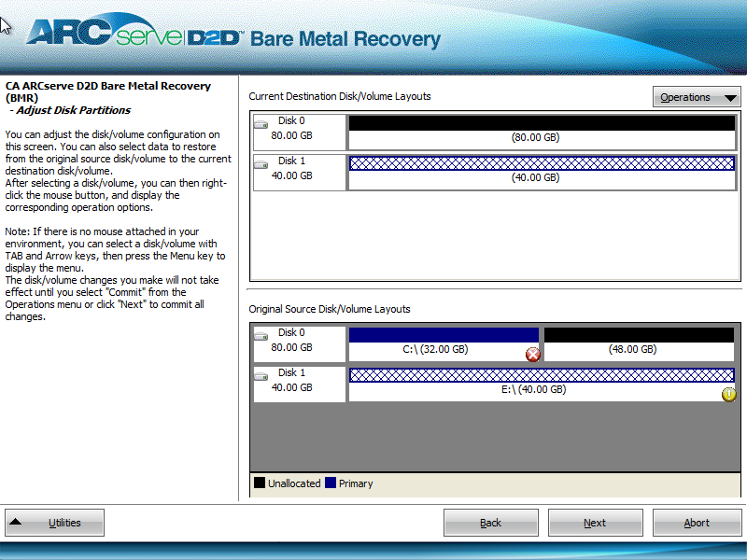Image resolution: width=747 pixels, height=560 pixels.
Task: Click the Next button to commit changes
Action: pyautogui.click(x=595, y=523)
